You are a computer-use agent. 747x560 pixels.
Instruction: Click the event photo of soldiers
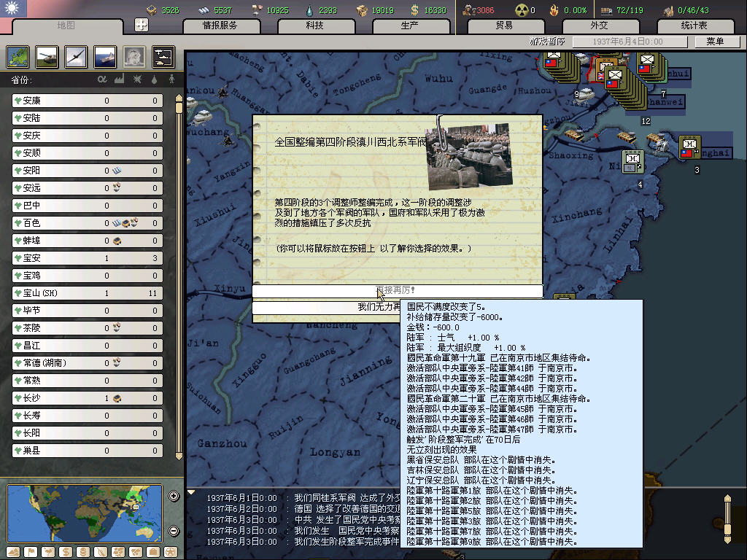[469, 156]
